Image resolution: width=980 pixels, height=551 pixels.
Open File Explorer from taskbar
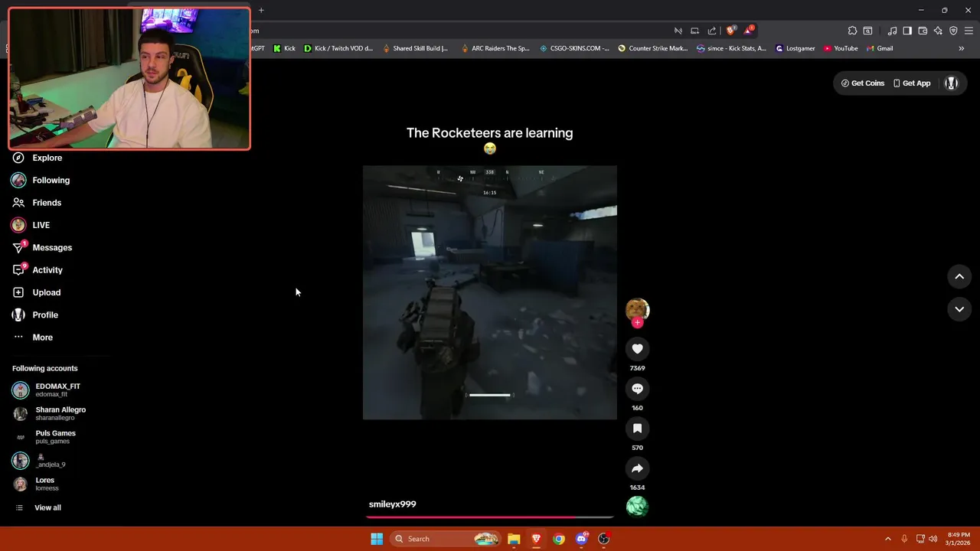coord(514,539)
